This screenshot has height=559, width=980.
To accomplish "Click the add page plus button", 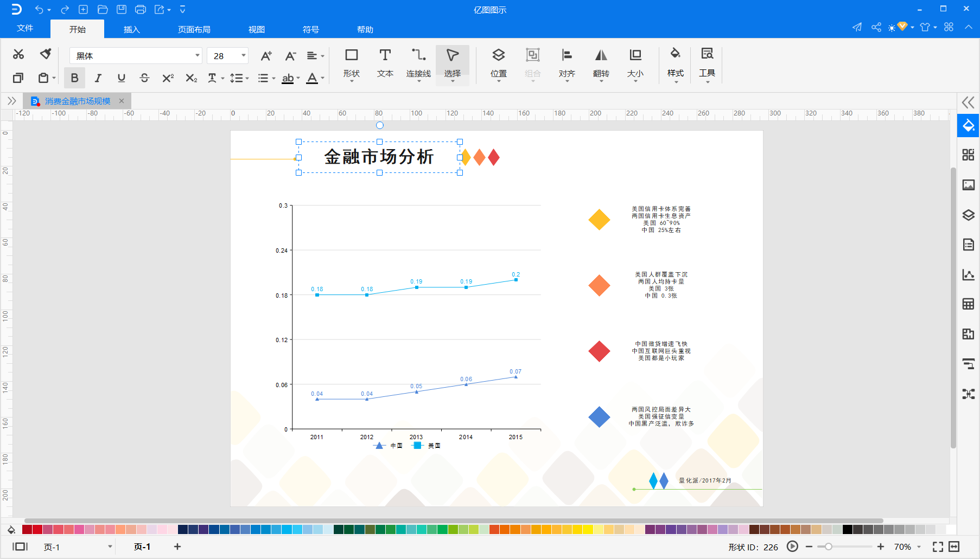I will click(x=177, y=547).
